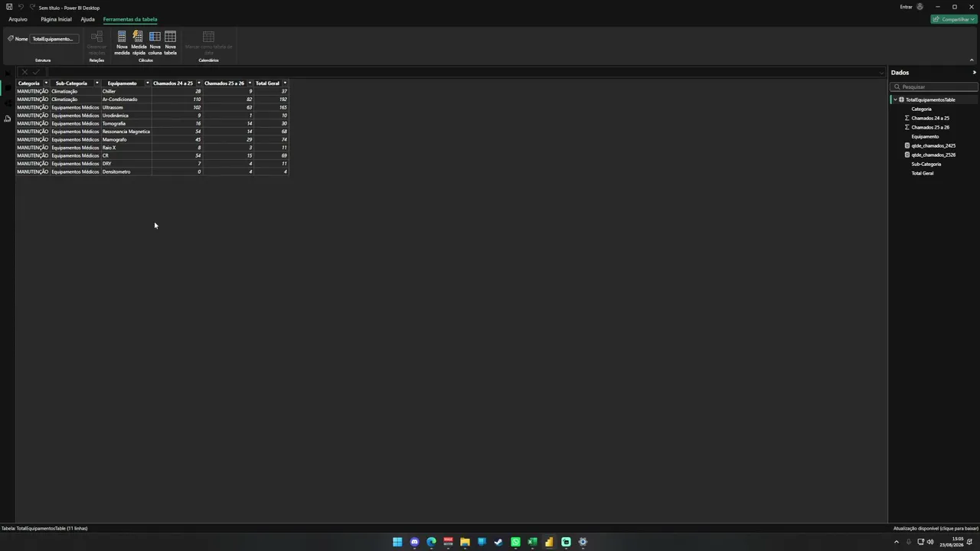Click into the formula bar
Screen dimensions: 980x551
[464, 72]
